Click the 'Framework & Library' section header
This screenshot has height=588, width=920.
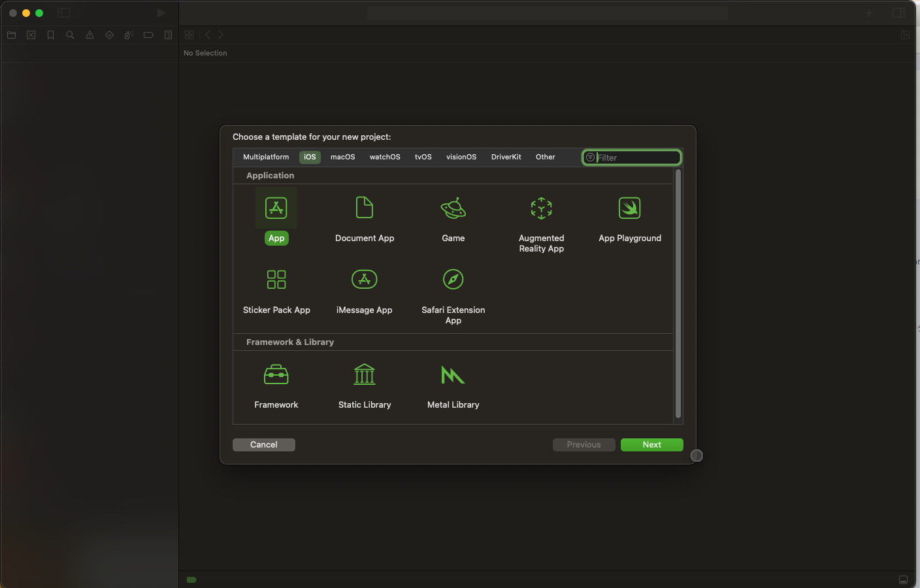click(290, 342)
